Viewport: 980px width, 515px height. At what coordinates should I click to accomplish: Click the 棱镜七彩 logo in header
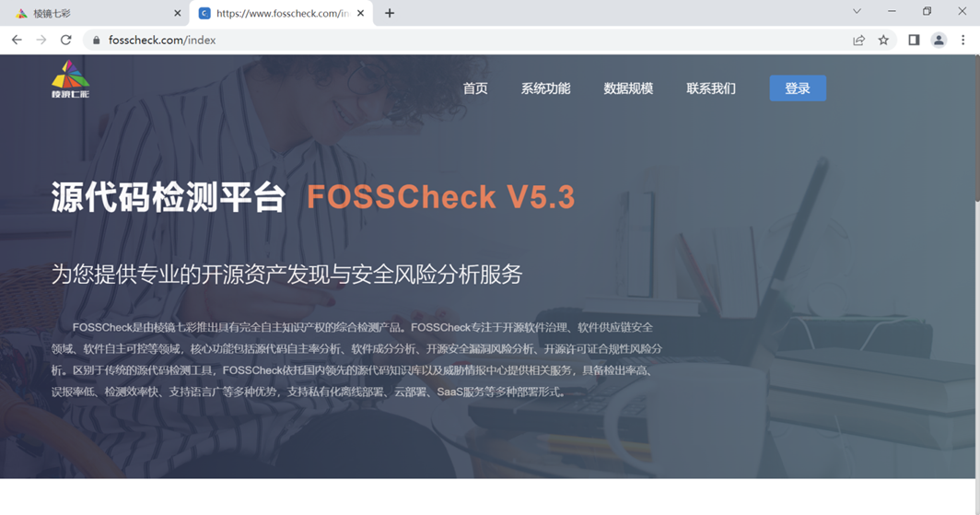[x=71, y=79]
